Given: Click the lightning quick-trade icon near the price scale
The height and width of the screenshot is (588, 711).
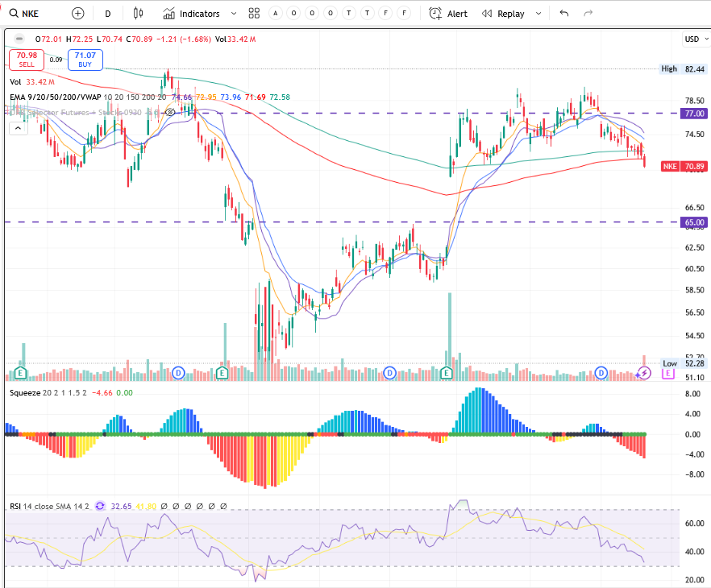Looking at the screenshot, I should (x=642, y=372).
